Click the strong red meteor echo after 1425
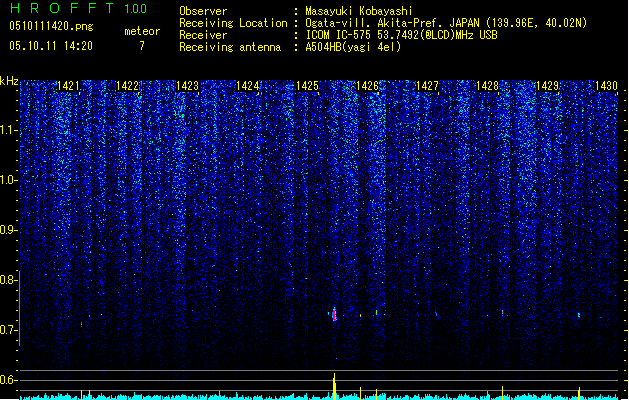 (334, 315)
